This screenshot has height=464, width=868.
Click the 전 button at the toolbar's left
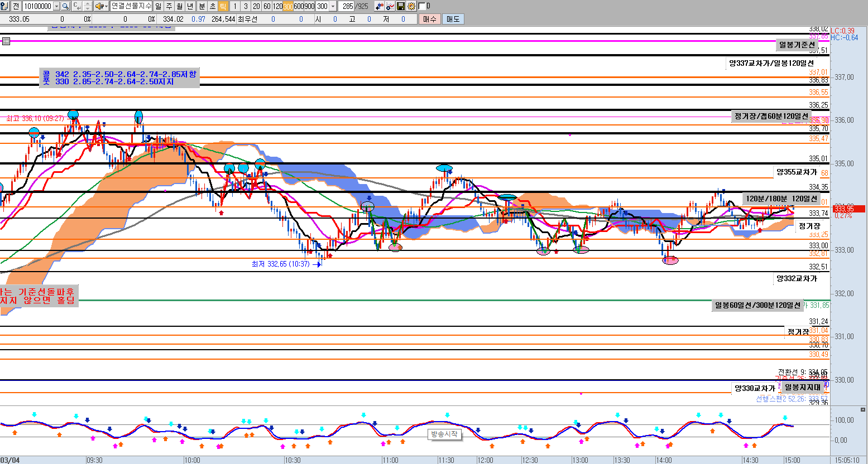(15, 6)
